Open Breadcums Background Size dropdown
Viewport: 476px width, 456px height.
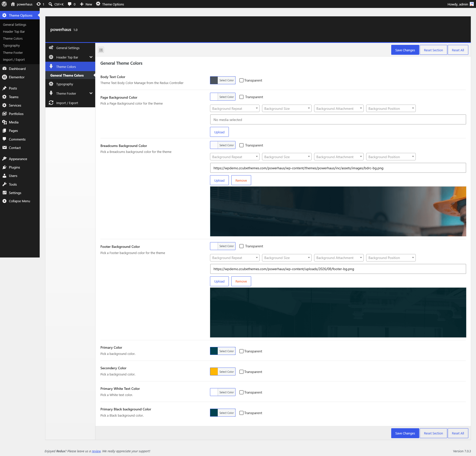coord(287,157)
